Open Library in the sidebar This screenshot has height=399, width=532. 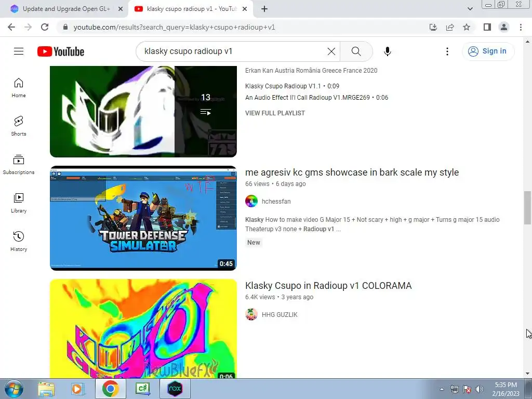tap(19, 203)
